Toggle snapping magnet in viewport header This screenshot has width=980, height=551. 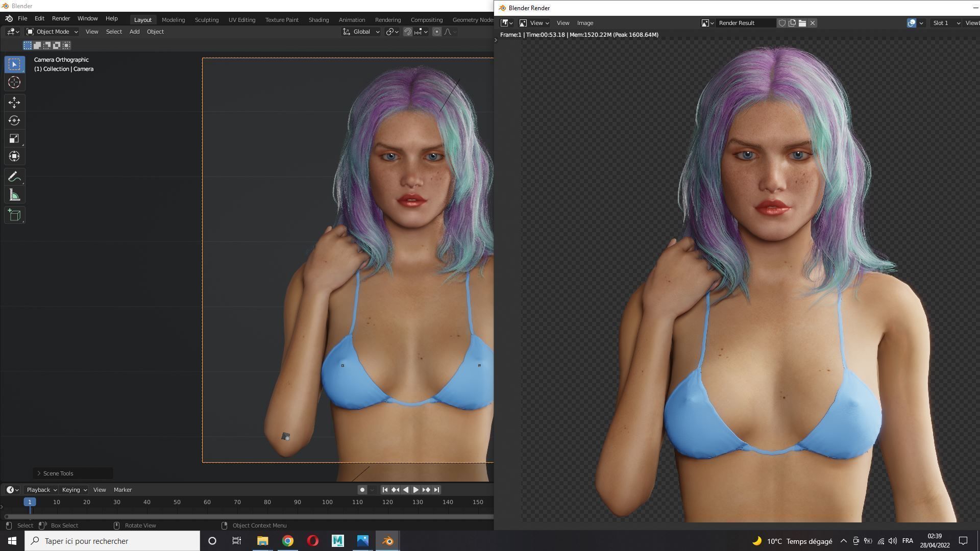[408, 32]
